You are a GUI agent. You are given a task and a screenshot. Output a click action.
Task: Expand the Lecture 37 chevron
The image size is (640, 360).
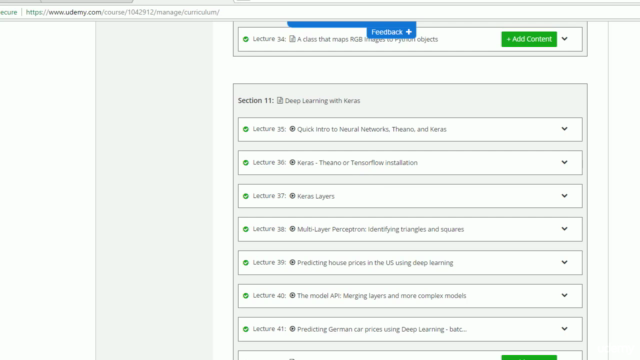[564, 196]
